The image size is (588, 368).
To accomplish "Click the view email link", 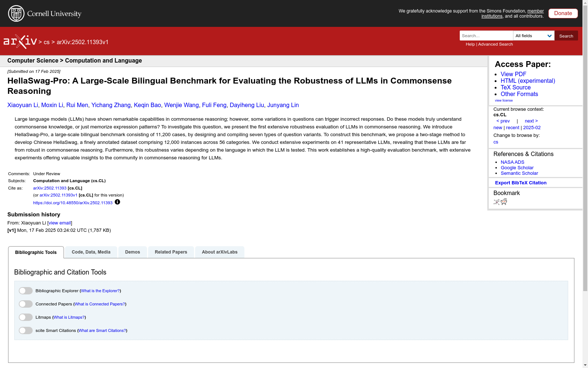I will (60, 223).
